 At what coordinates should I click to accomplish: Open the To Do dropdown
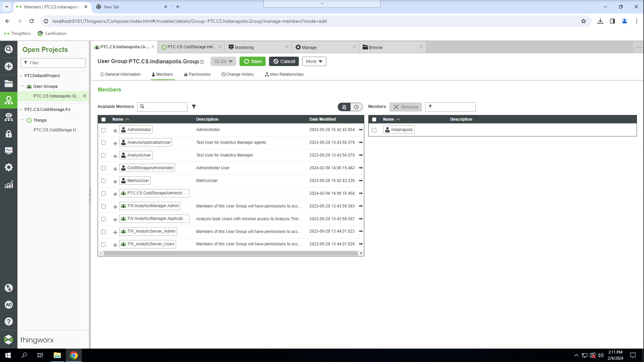click(223, 61)
